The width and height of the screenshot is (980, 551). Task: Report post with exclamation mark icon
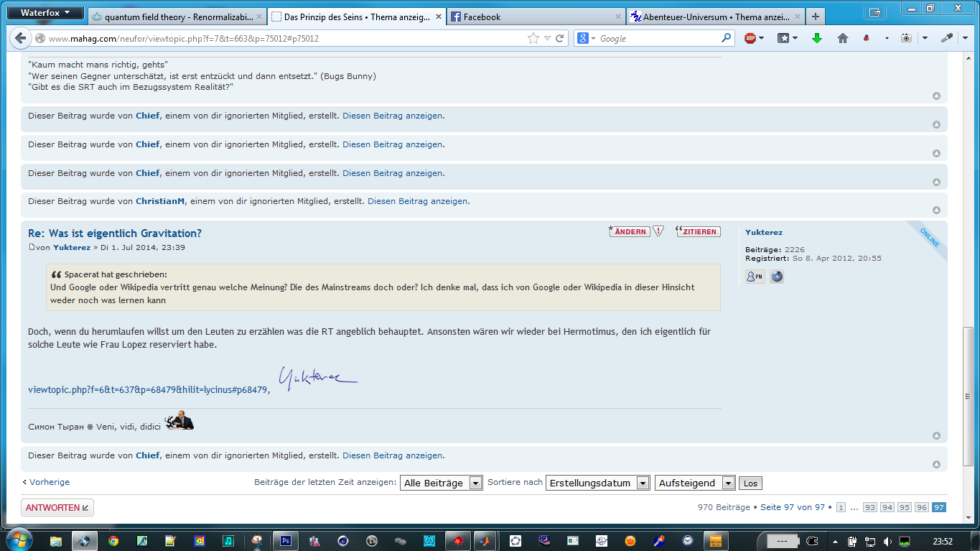(658, 231)
